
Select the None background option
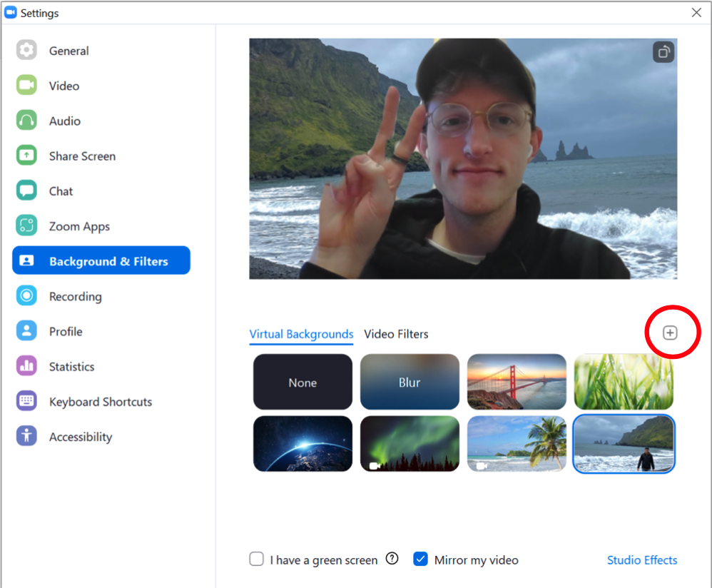pyautogui.click(x=303, y=382)
